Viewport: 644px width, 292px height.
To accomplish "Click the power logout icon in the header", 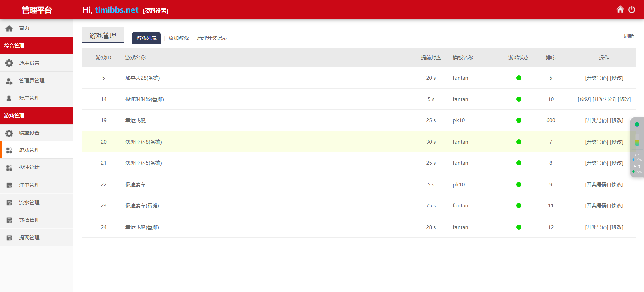I will [632, 9].
